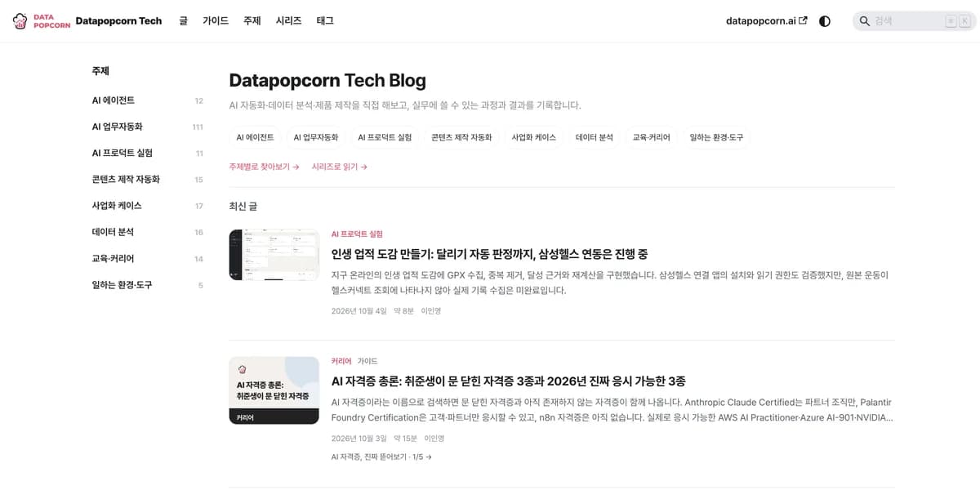Viewport: 980px width, 490px height.
Task: Open the 태그 menu item
Action: coord(325,21)
